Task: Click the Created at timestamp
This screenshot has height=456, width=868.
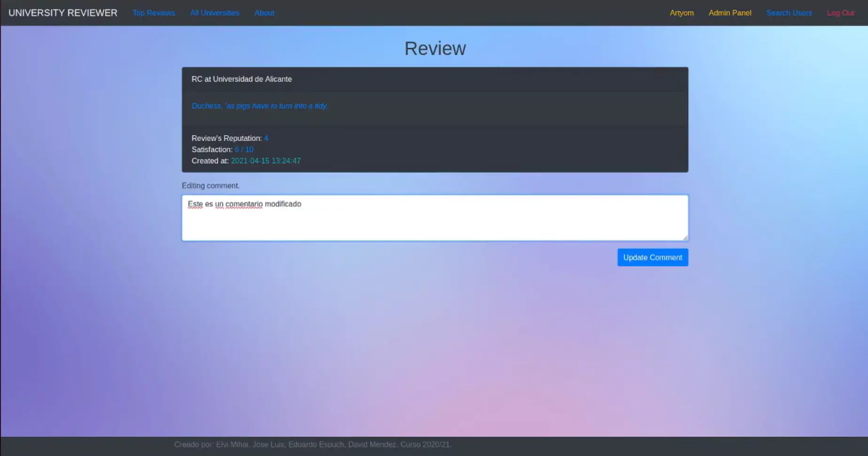Action: (266, 161)
